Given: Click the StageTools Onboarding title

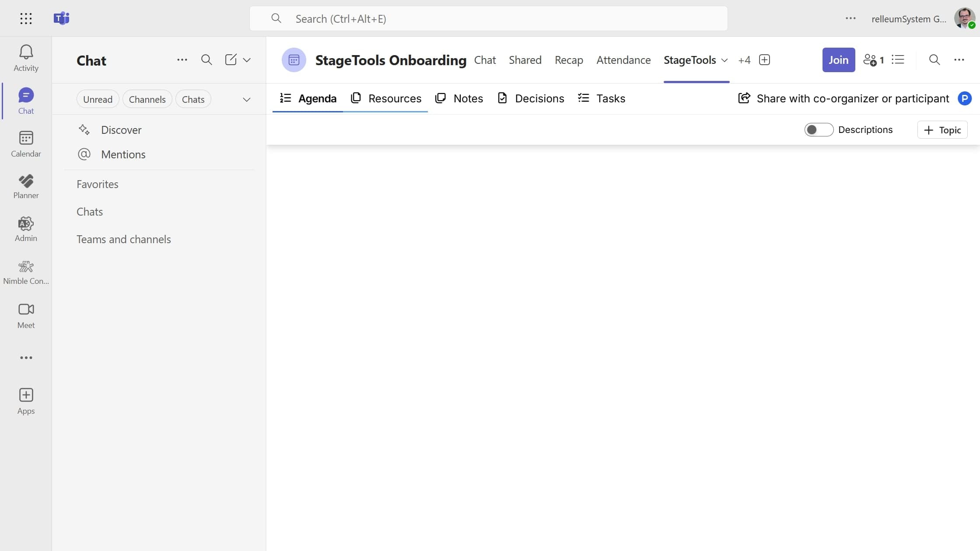Looking at the screenshot, I should click(391, 60).
